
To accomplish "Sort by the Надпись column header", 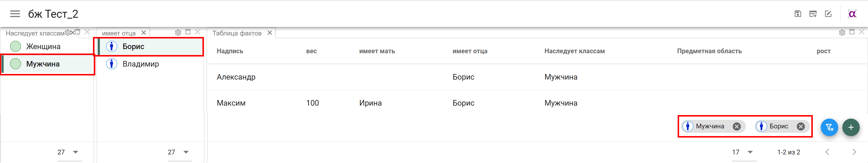I will coord(230,51).
